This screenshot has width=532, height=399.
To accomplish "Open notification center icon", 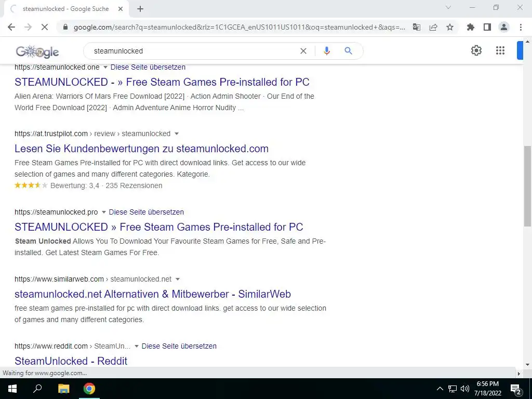I will (x=515, y=389).
